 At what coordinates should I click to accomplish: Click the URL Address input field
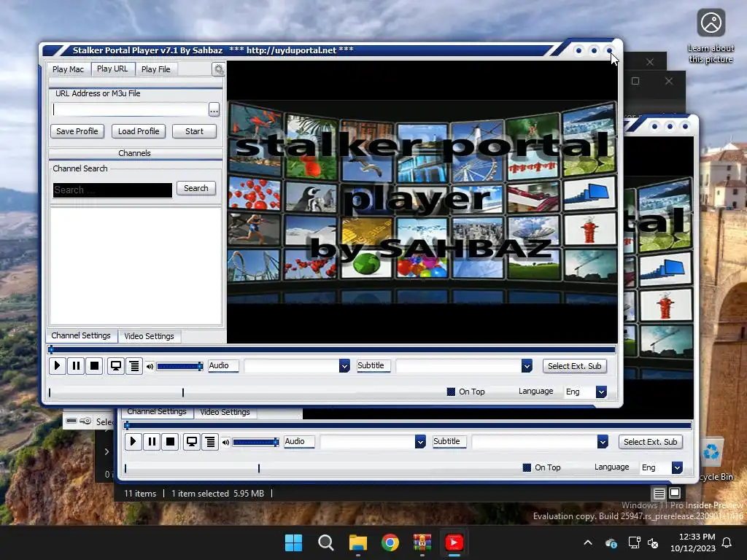pos(130,110)
